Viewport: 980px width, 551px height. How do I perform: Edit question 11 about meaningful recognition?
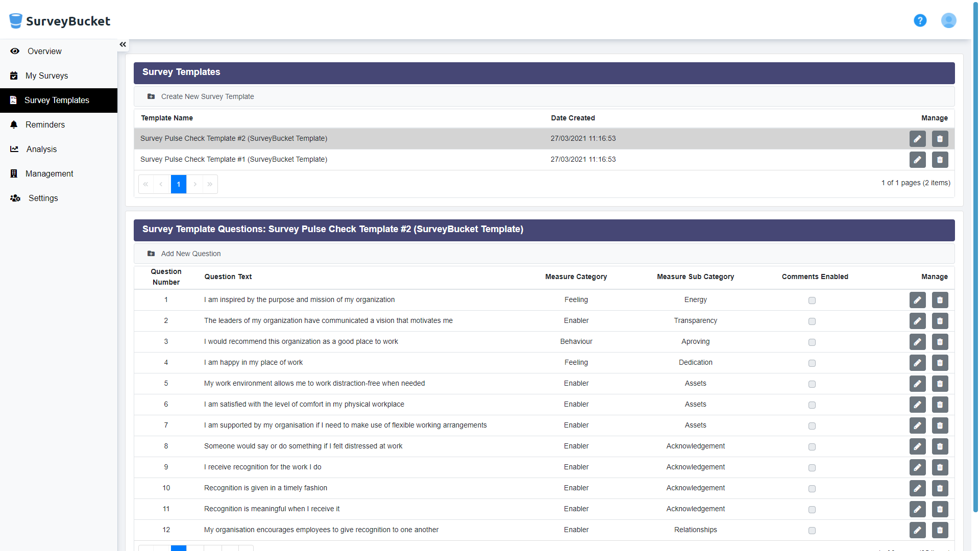pyautogui.click(x=917, y=509)
